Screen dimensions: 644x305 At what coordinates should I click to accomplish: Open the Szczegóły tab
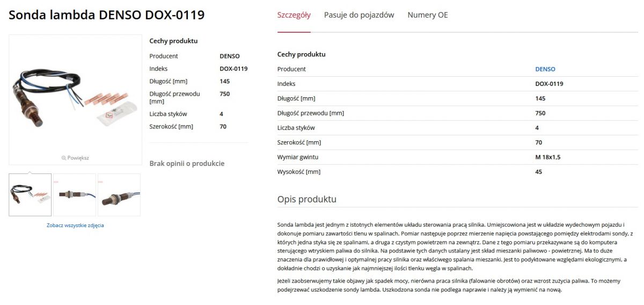click(x=294, y=15)
